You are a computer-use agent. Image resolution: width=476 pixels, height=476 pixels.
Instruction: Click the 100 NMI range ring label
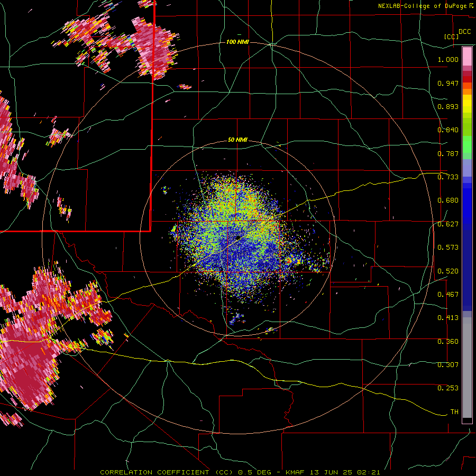pyautogui.click(x=237, y=42)
